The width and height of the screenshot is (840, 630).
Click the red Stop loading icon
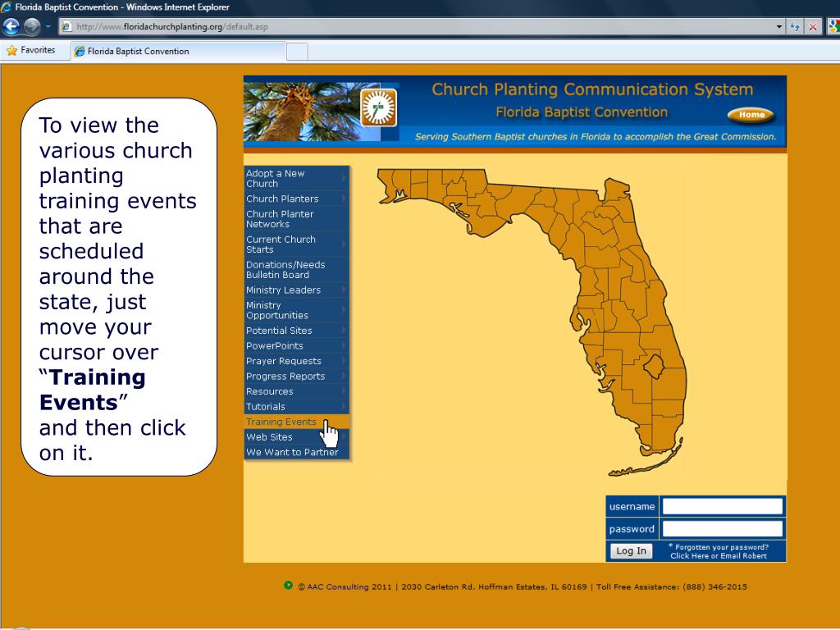[x=813, y=26]
